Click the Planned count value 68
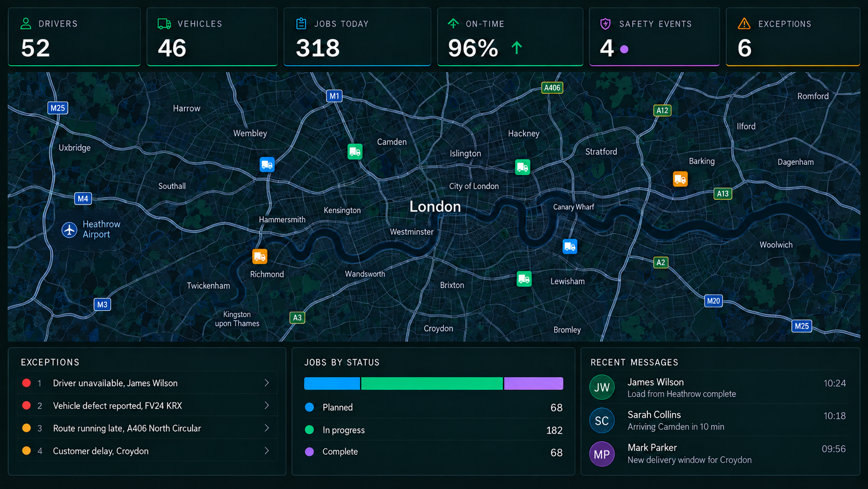868x489 pixels. 557,407
